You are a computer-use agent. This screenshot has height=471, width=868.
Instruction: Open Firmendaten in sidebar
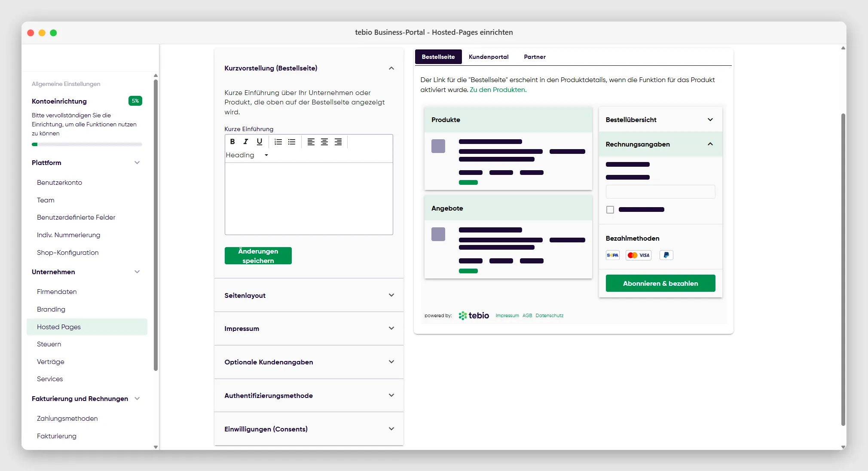pos(57,292)
